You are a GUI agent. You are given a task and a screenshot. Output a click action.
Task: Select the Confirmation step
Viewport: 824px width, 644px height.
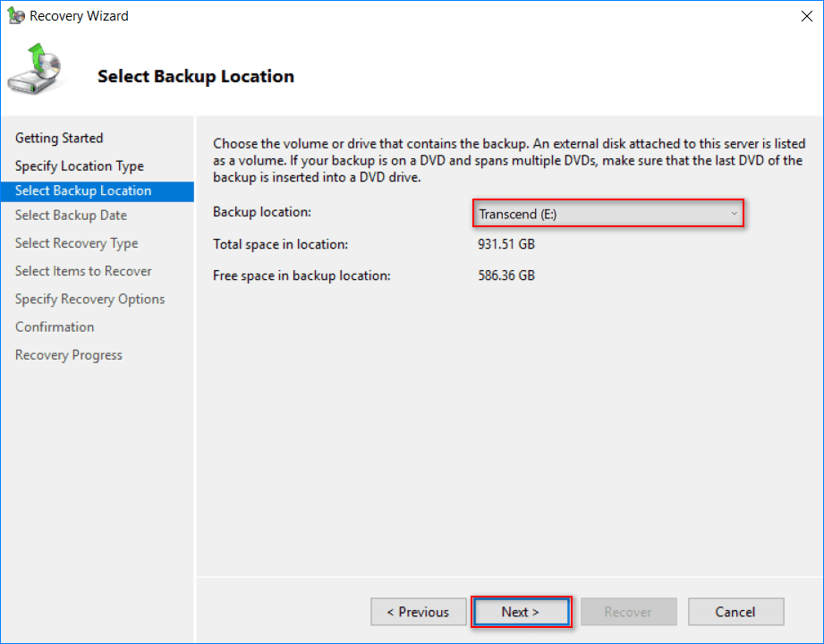(55, 327)
